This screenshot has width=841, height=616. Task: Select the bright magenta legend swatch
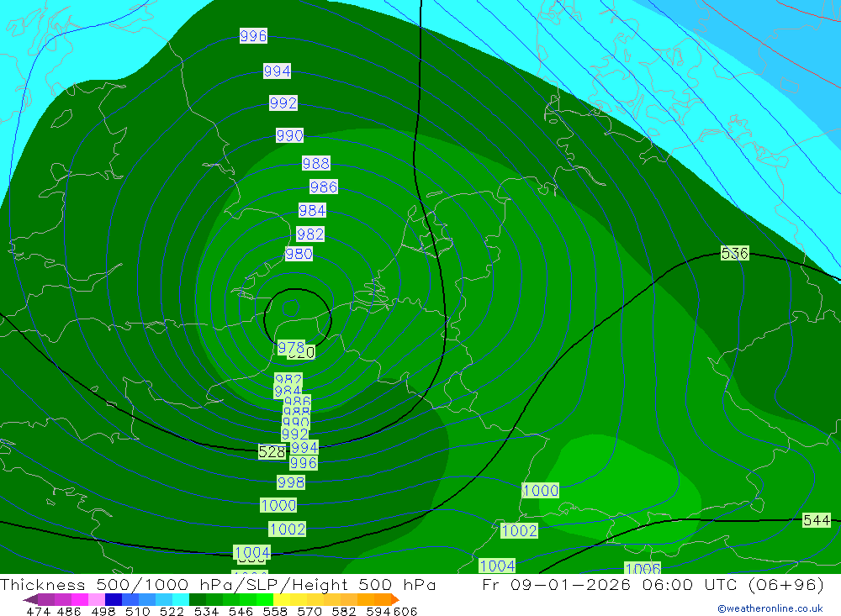click(x=80, y=599)
